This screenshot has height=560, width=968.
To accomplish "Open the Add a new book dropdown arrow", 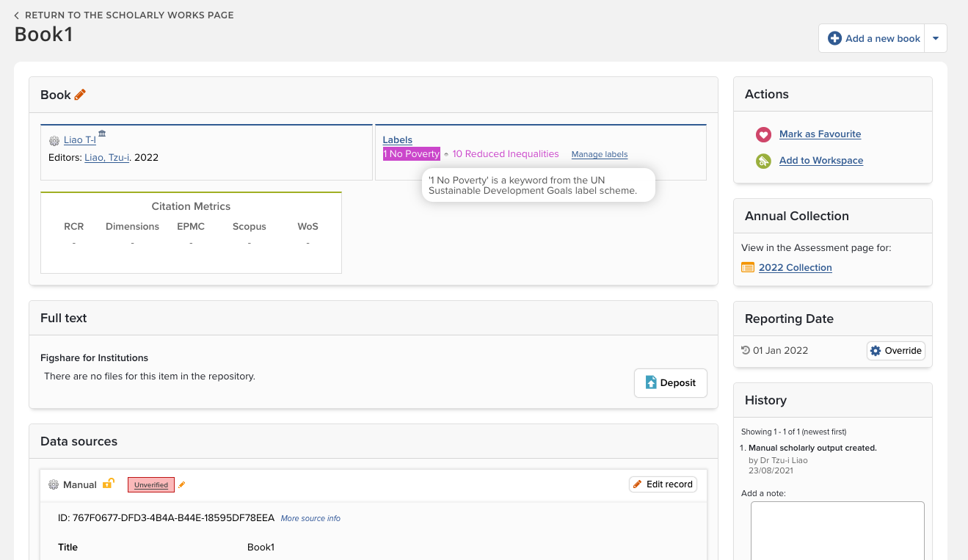I will (935, 39).
